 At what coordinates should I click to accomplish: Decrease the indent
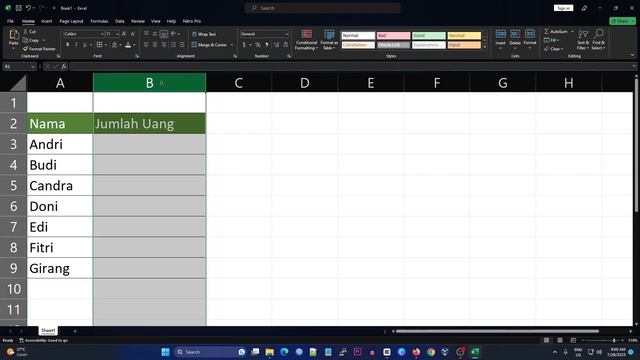[x=173, y=44]
